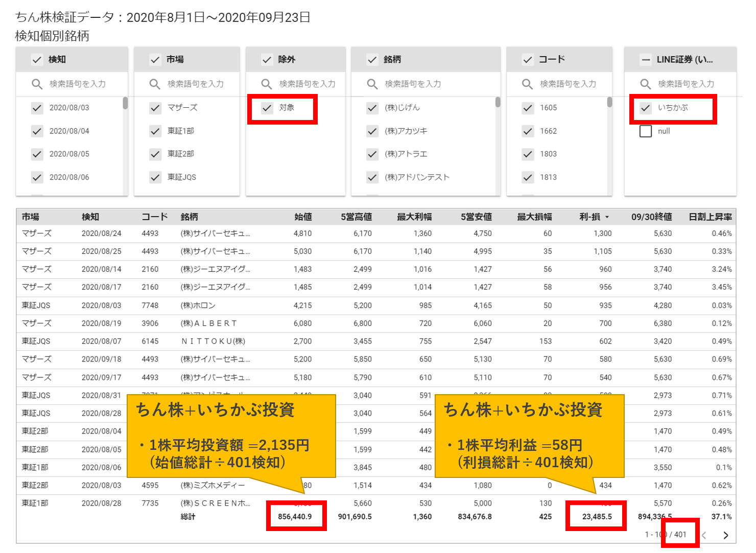Image resolution: width=756 pixels, height=553 pixels.
Task: Click the 09/30終値 column header
Action: [651, 217]
